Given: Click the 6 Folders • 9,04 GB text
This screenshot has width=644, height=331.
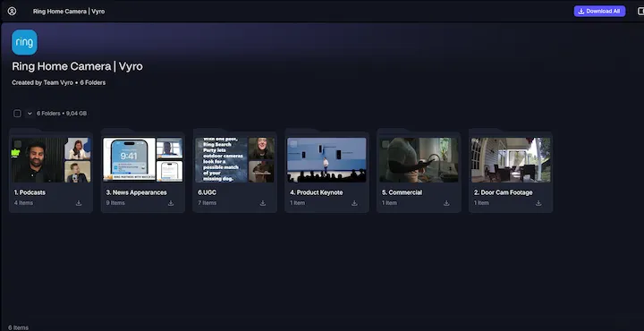Looking at the screenshot, I should pyautogui.click(x=62, y=114).
